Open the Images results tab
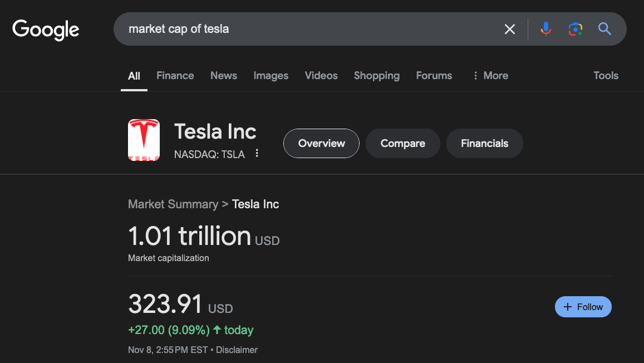The height and width of the screenshot is (363, 644). point(271,76)
